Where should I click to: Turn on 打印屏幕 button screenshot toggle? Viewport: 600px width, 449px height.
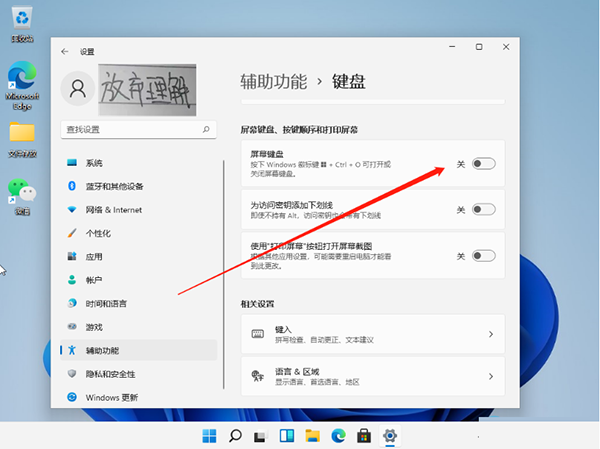pos(483,255)
